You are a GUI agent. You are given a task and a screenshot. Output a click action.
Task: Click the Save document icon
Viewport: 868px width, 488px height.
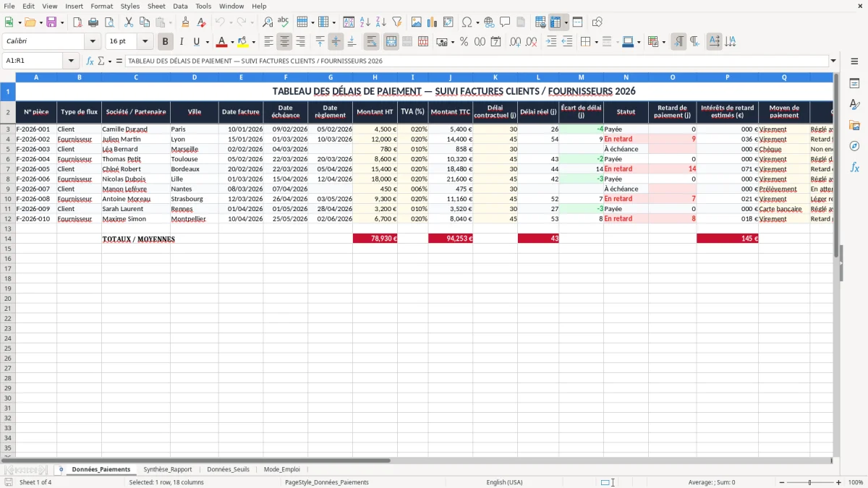[51, 22]
